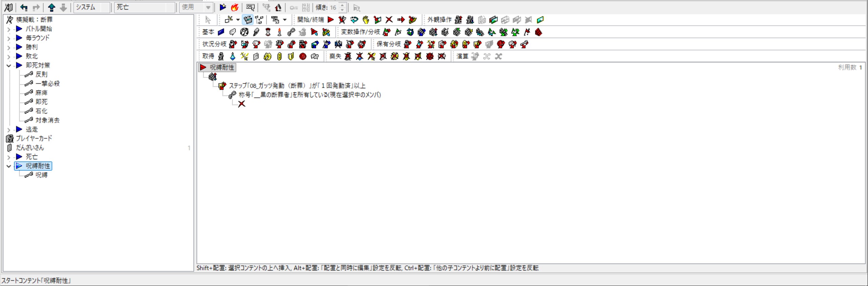Click the blue gem icon in 取得
868x286 pixels.
coord(233,57)
